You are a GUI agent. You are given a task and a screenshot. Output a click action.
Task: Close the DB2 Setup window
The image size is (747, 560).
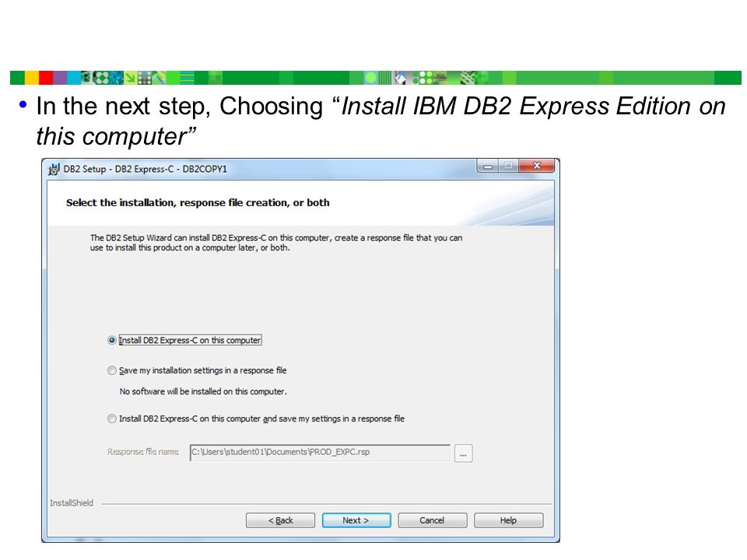(x=537, y=166)
